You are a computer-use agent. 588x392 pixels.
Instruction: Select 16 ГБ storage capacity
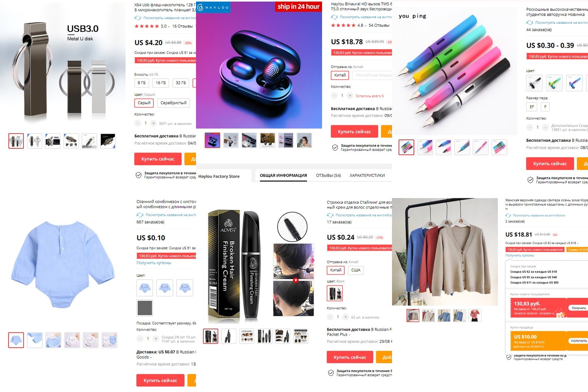pyautogui.click(x=161, y=83)
